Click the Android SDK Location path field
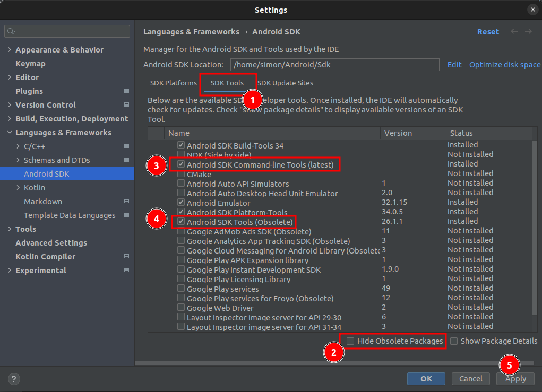Image resolution: width=542 pixels, height=392 pixels. (x=334, y=65)
